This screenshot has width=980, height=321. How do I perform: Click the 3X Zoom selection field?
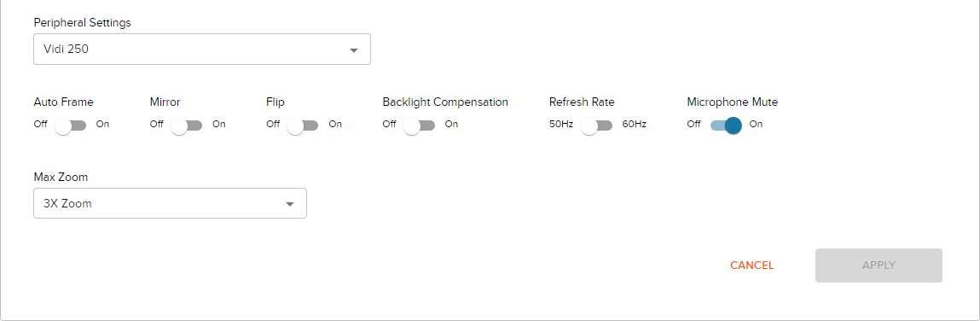(x=170, y=203)
